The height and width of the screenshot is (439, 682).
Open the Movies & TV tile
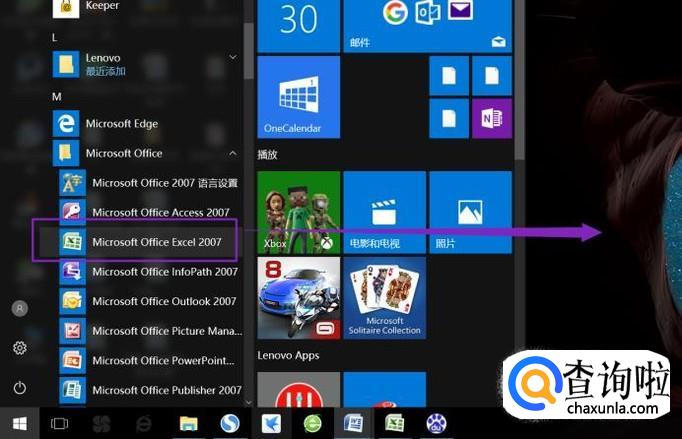384,212
